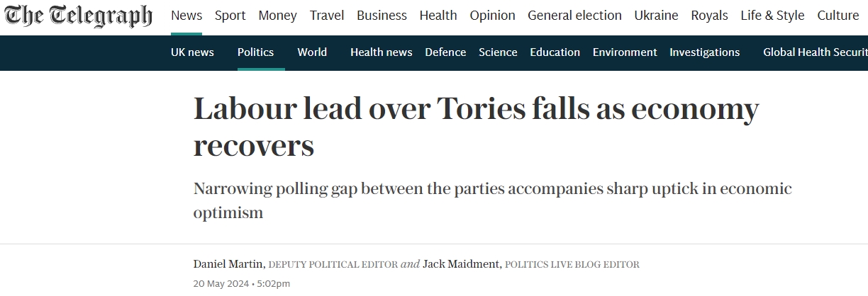Select the Politics subsection tab
The height and width of the screenshot is (296, 868).
(255, 52)
